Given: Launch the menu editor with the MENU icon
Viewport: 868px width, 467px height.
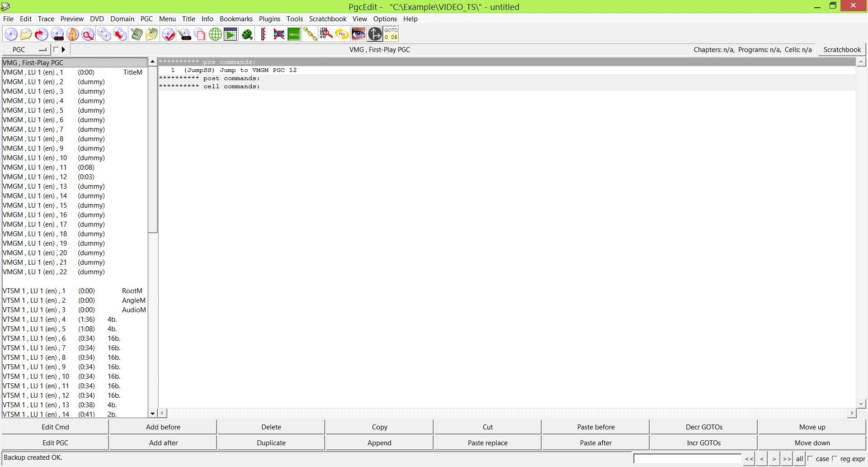Looking at the screenshot, I should [x=293, y=34].
